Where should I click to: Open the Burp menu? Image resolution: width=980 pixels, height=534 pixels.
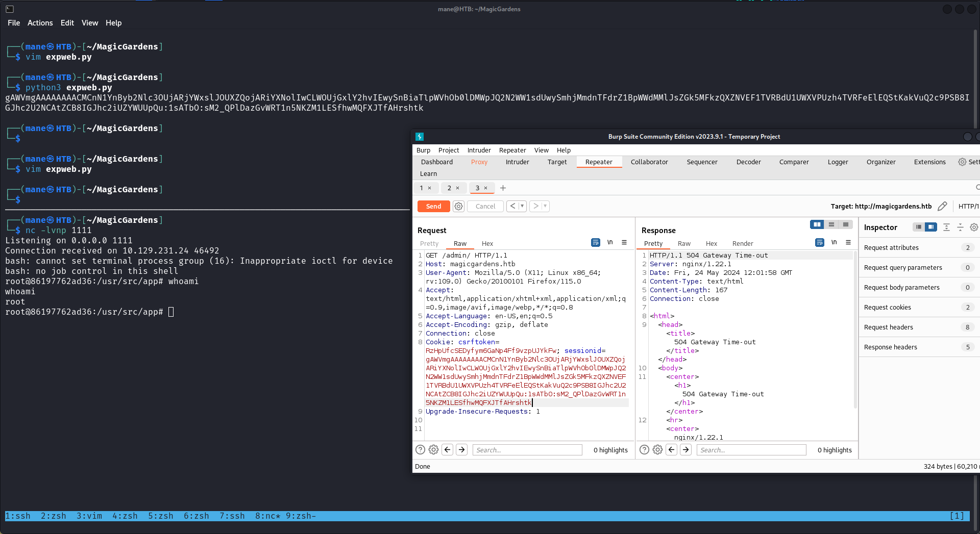(x=423, y=150)
